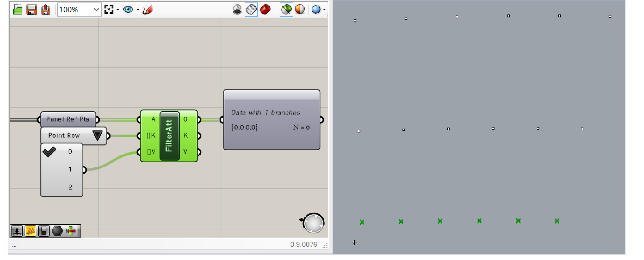The width and height of the screenshot is (644, 260).
Task: Select the 'Data with 1 branches' panel text
Action: [266, 113]
